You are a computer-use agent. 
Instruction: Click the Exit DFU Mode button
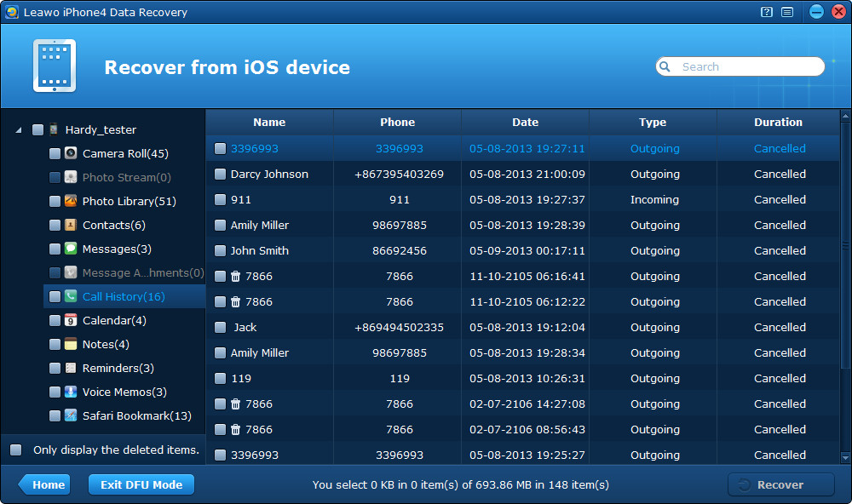tap(141, 484)
